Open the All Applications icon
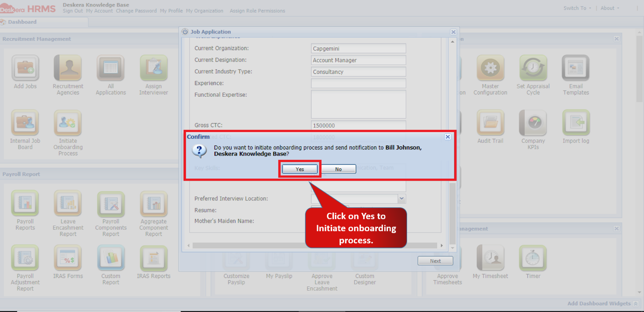The height and width of the screenshot is (312, 644). pos(111,68)
